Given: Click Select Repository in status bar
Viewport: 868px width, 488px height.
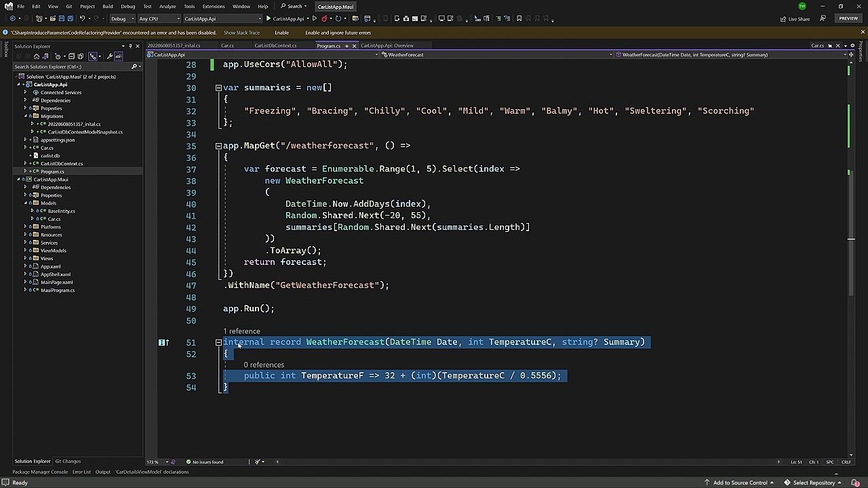Looking at the screenshot, I should point(814,483).
